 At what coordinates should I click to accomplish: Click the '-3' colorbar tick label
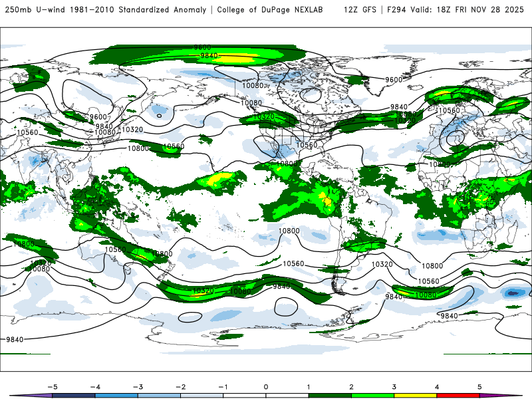pos(138,387)
